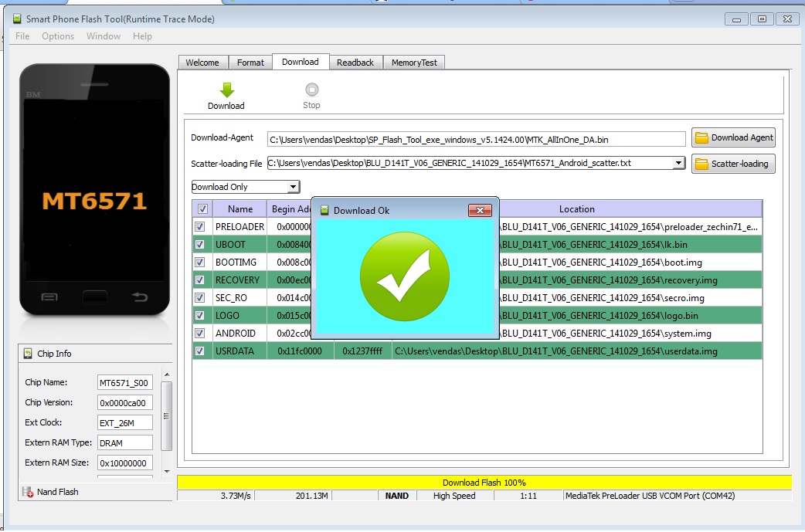Open the File menu

[22, 36]
